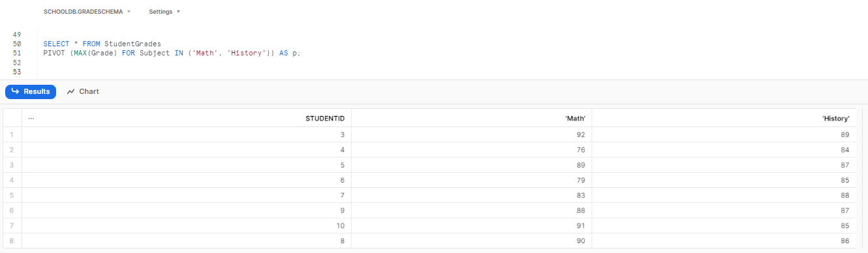The image size is (868, 253).
Task: Sort by the STUDENTID column header
Action: 324,119
